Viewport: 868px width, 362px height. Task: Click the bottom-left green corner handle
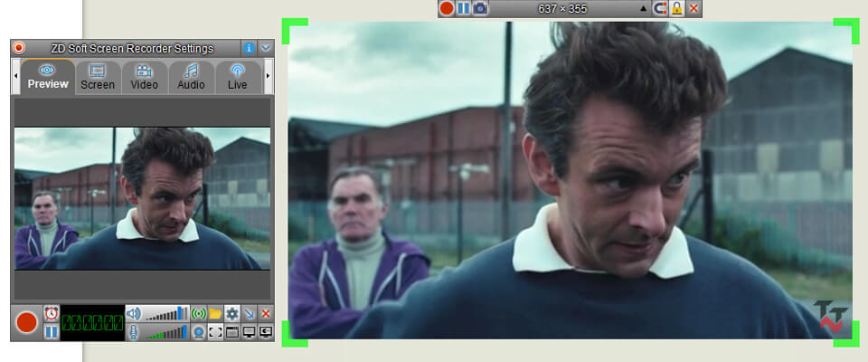293,335
